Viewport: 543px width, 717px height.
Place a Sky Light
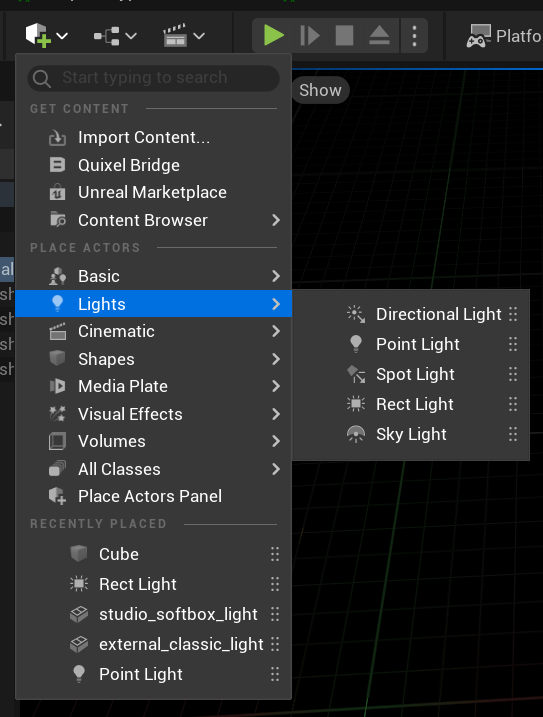[410, 434]
